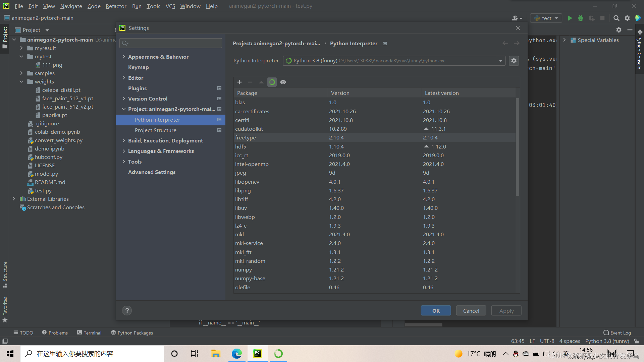Click OK button in Settings
Viewport: 644px width, 362px height.
point(436,311)
